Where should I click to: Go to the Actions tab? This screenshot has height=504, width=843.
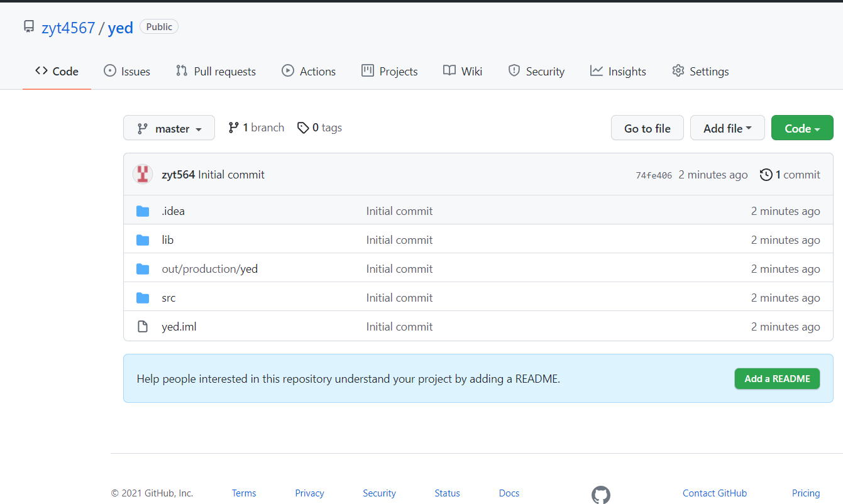pyautogui.click(x=309, y=71)
